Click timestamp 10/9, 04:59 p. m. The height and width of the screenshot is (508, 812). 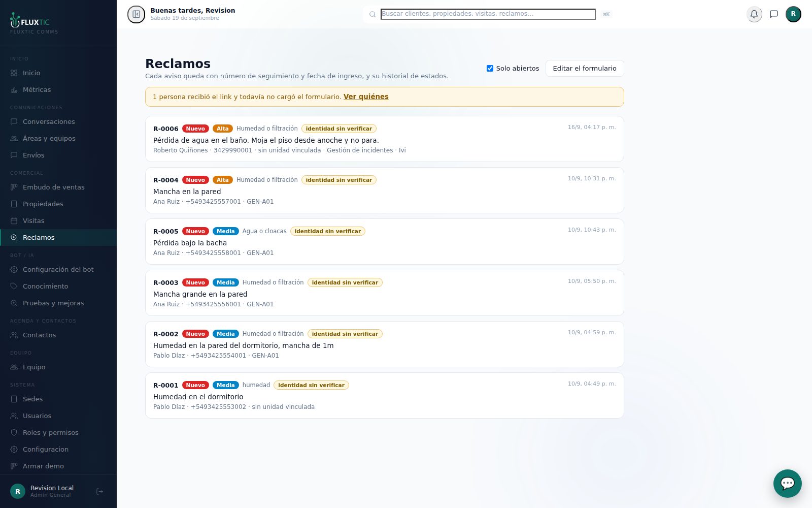(x=592, y=332)
